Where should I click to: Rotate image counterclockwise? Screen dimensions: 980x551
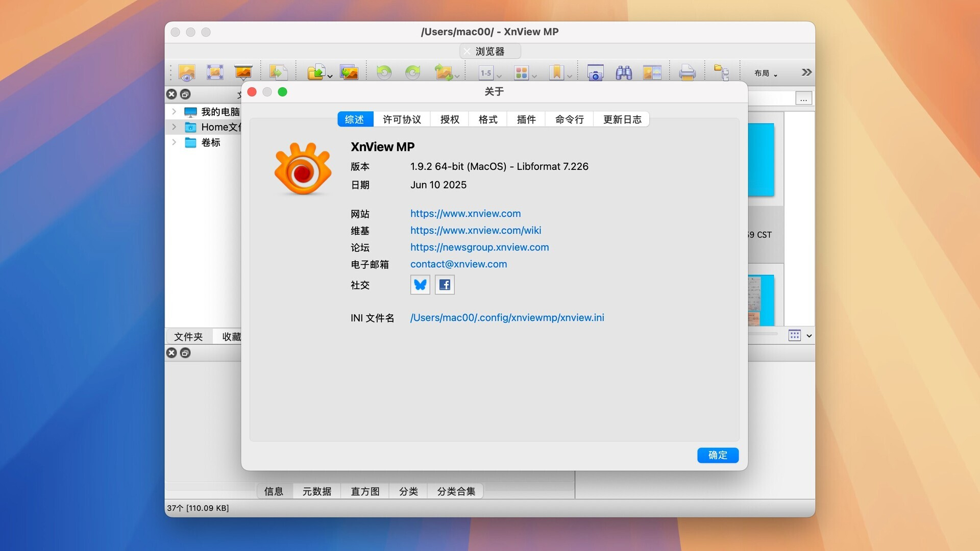pos(384,72)
